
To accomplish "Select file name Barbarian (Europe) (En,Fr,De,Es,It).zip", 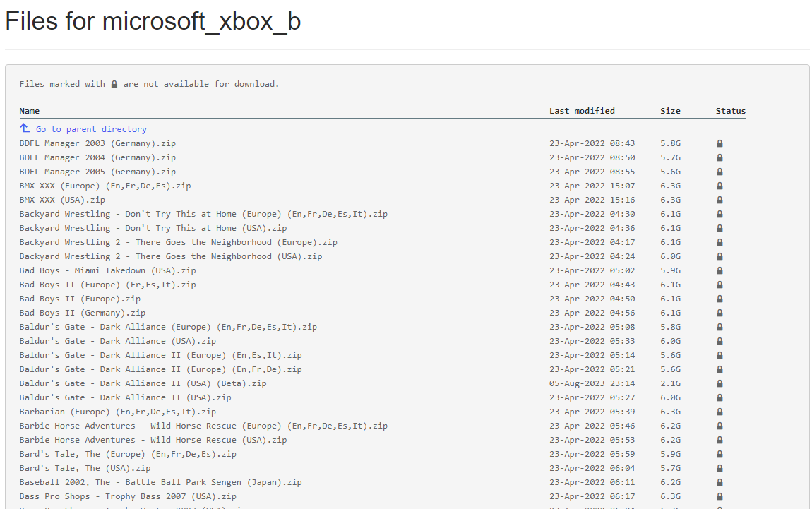I will (118, 412).
